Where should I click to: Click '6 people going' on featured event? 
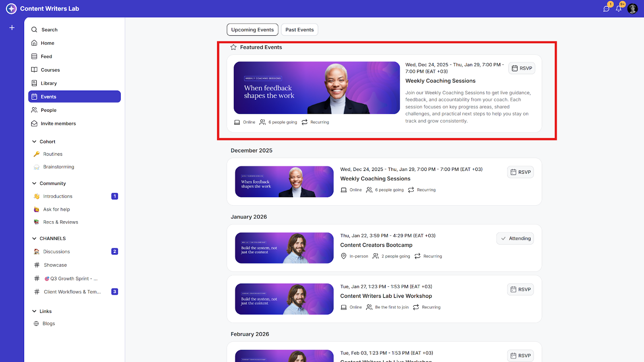coord(283,122)
